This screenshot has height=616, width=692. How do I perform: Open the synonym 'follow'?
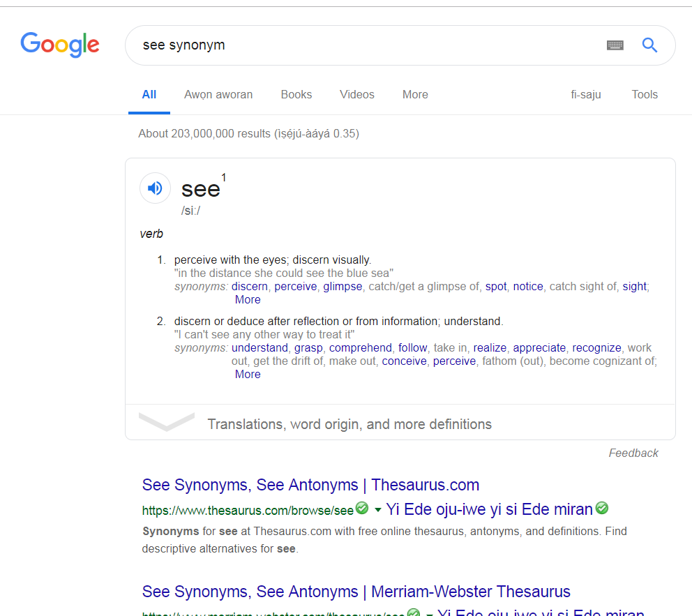pyautogui.click(x=413, y=347)
